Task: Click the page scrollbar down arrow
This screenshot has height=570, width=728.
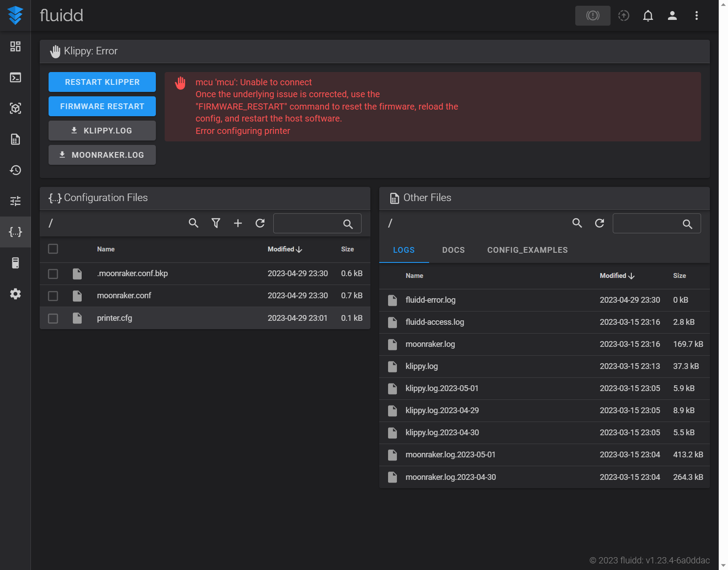Action: coord(723,565)
